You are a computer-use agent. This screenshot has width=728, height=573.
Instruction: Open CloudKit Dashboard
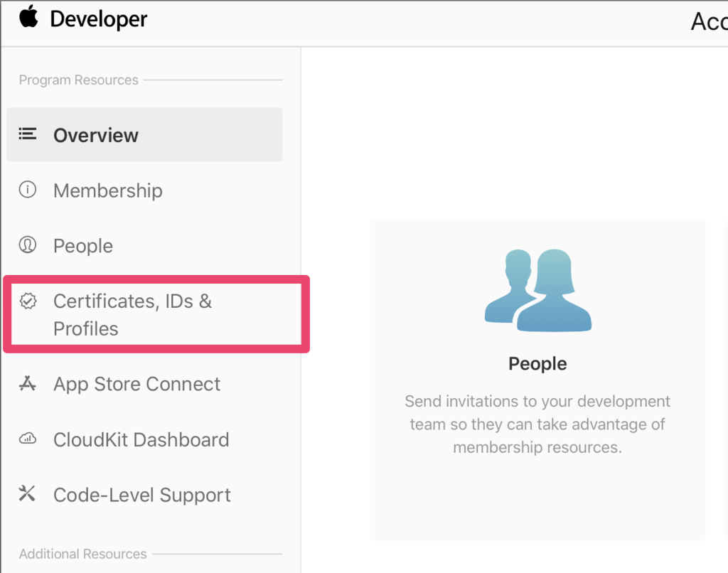[141, 440]
